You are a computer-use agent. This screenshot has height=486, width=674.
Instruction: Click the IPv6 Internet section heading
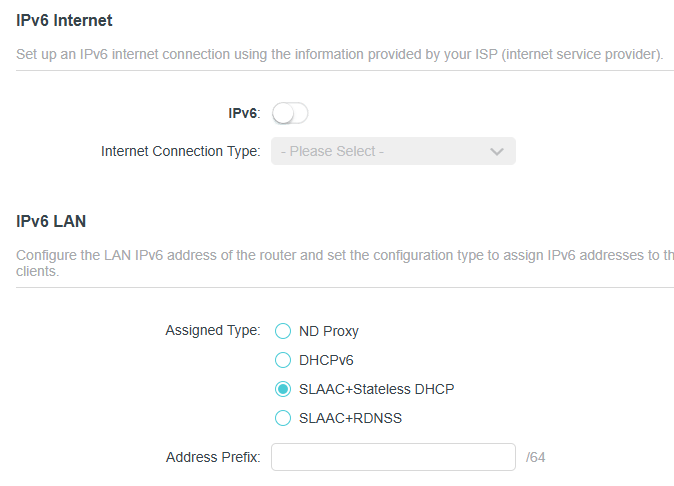64,20
